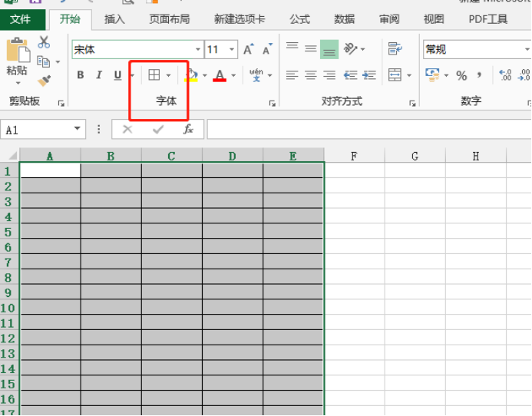Apply borders with the borders icon

(154, 75)
